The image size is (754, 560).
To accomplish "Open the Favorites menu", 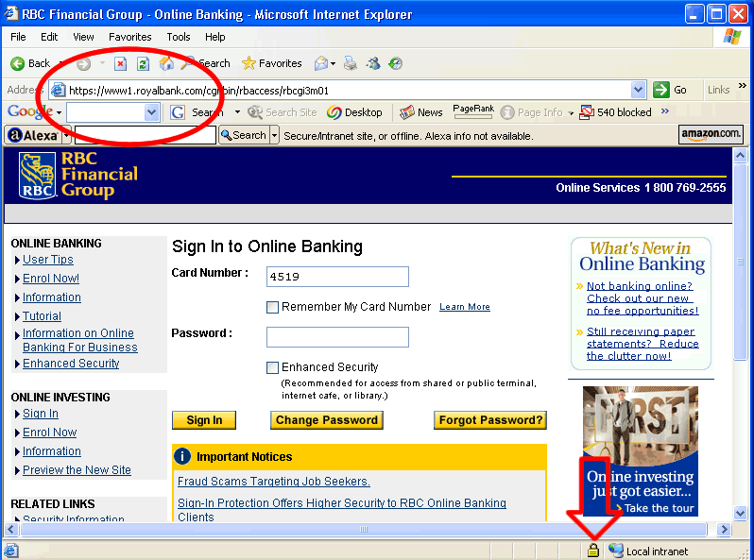I will click(x=129, y=37).
